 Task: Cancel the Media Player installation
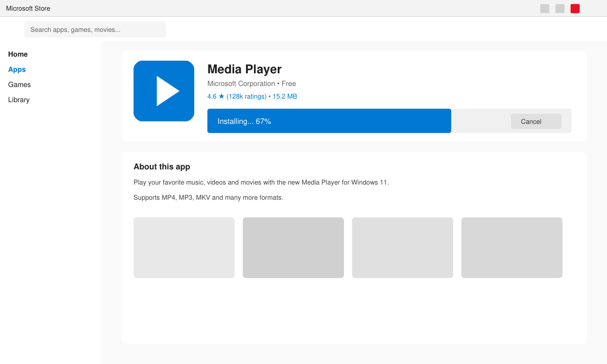click(536, 121)
